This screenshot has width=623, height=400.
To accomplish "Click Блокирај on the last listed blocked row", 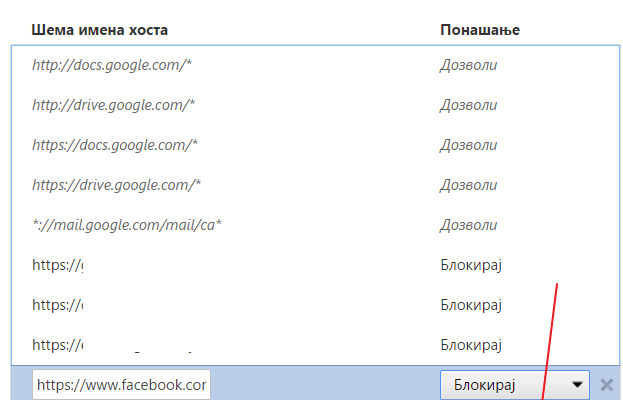I will (471, 345).
